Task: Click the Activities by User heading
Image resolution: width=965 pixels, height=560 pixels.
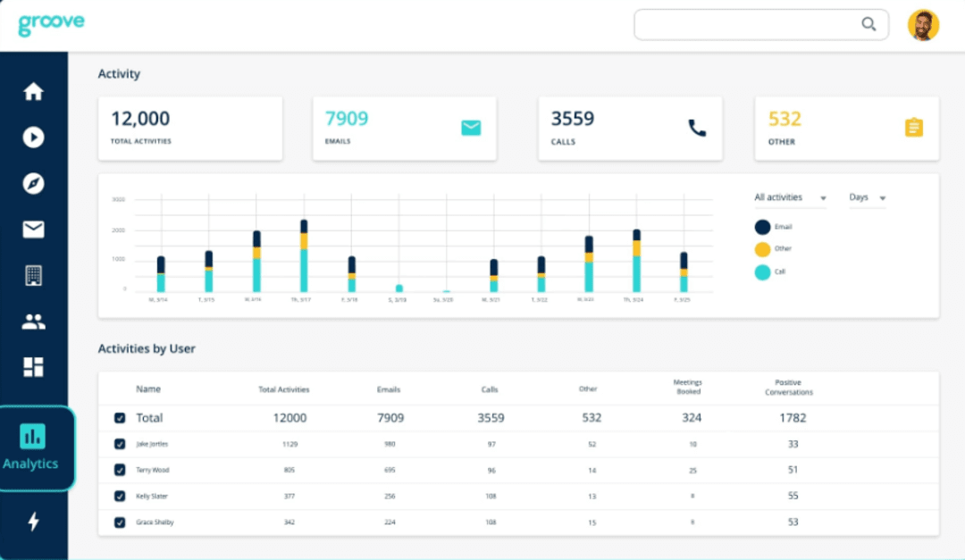Action: (146, 348)
